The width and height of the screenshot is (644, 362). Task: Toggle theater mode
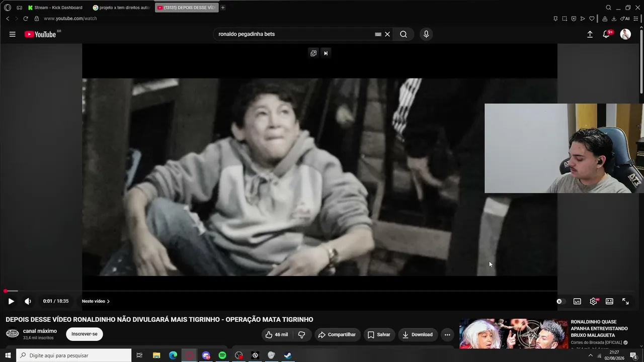[609, 301]
